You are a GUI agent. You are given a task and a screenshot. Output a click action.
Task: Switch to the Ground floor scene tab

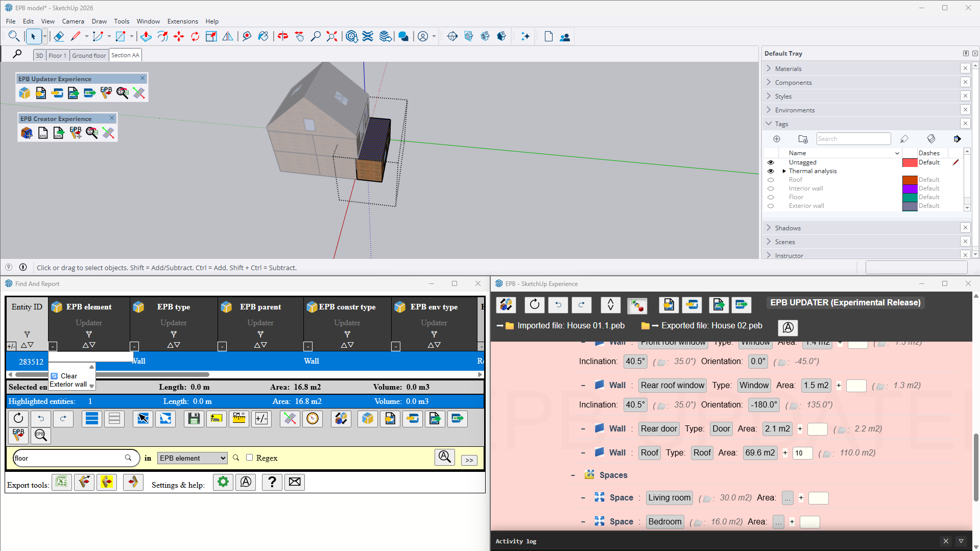89,55
